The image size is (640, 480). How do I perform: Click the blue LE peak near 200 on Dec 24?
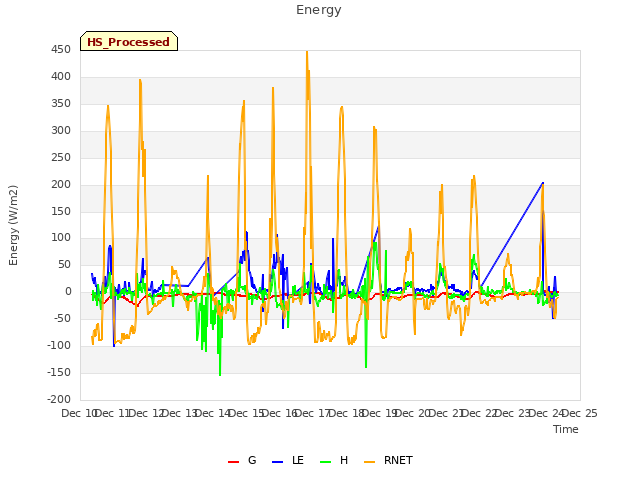pos(542,183)
